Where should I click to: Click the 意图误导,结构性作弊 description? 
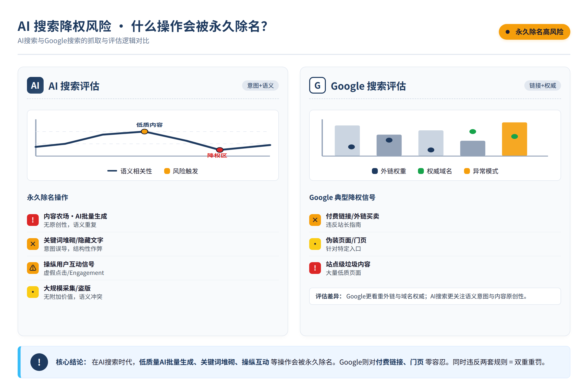pyautogui.click(x=73, y=249)
